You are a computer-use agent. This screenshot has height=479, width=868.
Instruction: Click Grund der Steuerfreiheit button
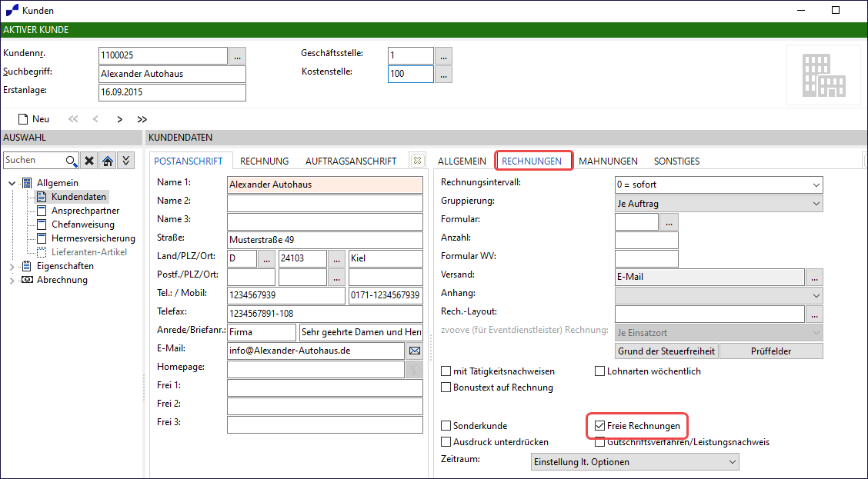[666, 351]
